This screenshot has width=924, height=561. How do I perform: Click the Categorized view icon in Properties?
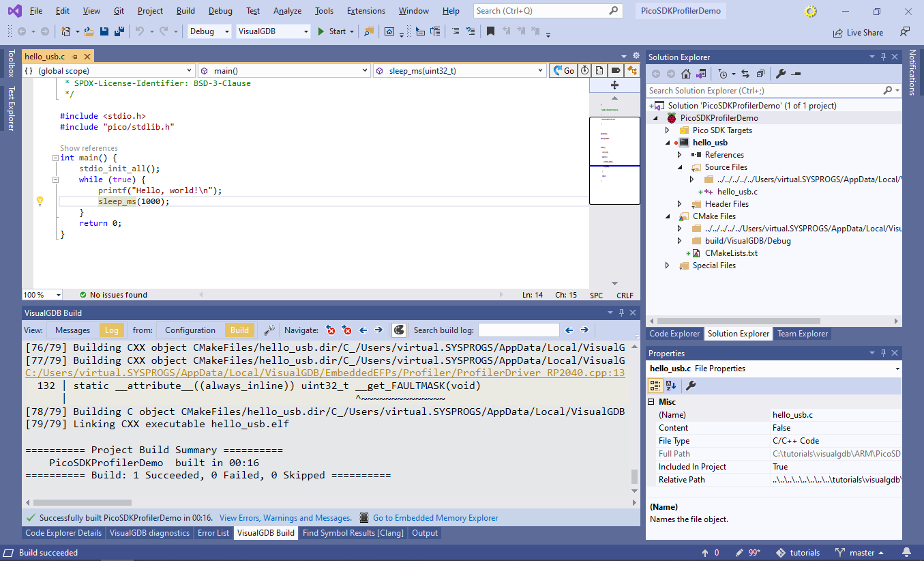click(x=655, y=386)
